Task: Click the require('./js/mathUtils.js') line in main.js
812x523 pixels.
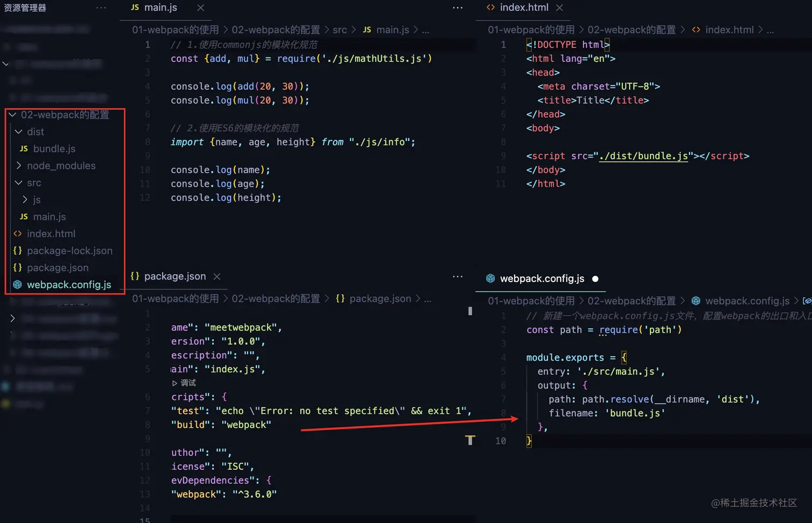Action: click(x=301, y=59)
